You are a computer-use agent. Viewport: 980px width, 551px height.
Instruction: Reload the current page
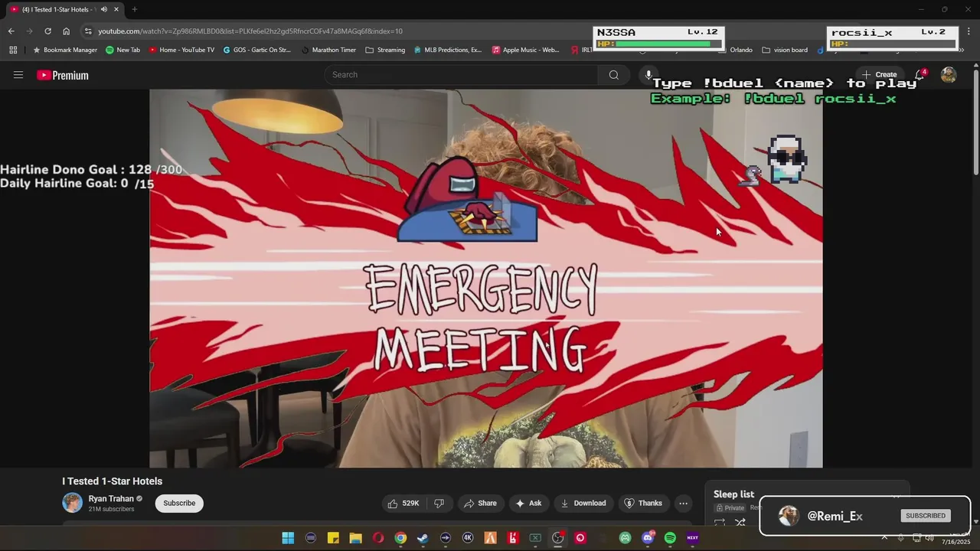[x=47, y=31]
